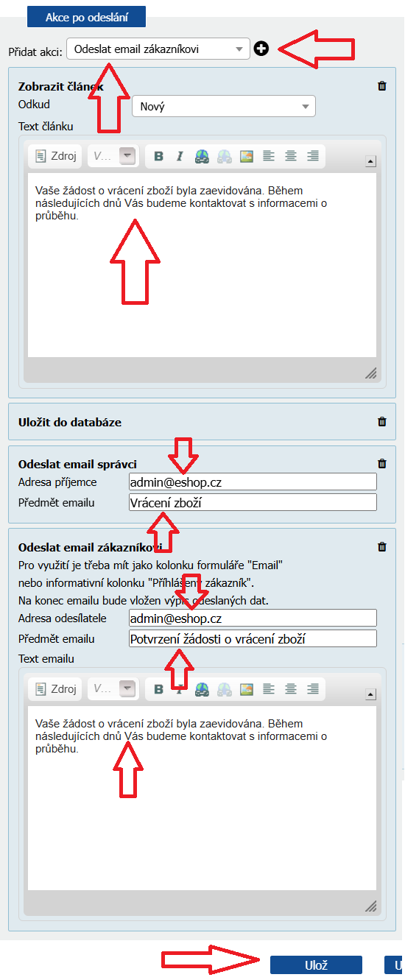Click the plus icon to add action
This screenshot has width=405, height=980.
(261, 49)
